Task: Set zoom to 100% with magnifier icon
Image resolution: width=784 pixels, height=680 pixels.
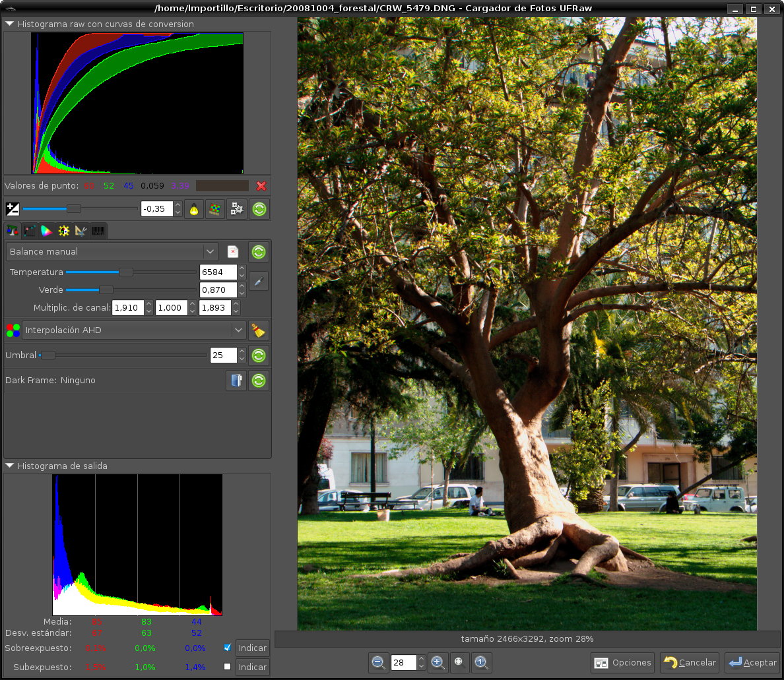Action: [481, 662]
